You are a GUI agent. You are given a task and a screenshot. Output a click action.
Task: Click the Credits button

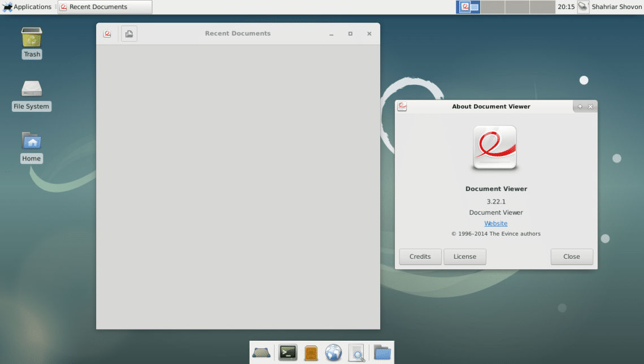(420, 257)
